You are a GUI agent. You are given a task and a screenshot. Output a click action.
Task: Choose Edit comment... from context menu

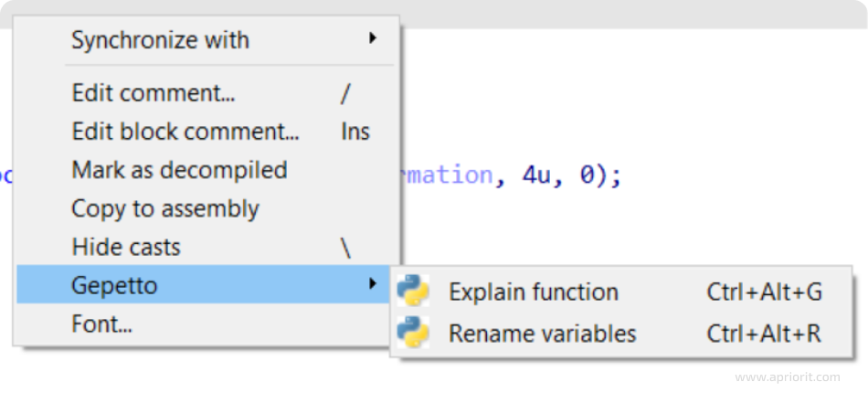click(205, 93)
